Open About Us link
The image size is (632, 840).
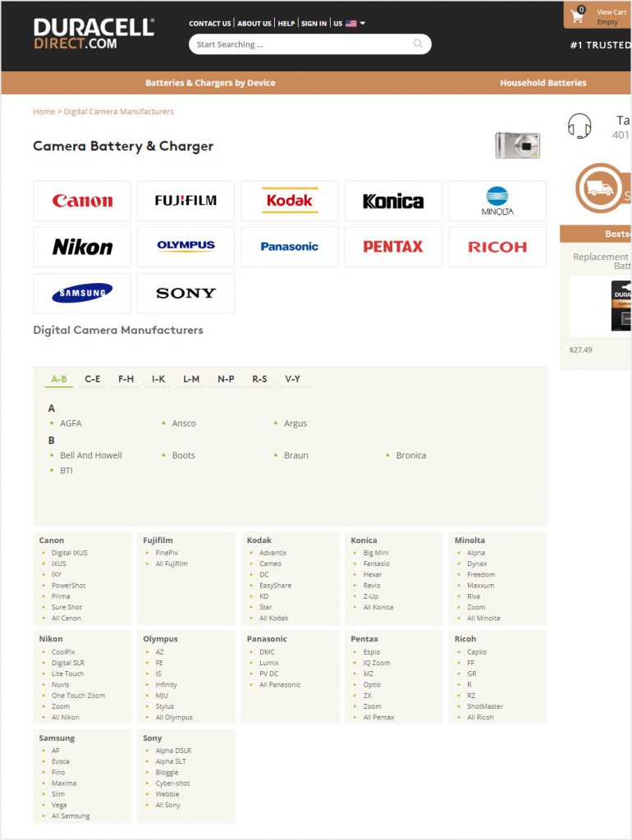[x=254, y=24]
